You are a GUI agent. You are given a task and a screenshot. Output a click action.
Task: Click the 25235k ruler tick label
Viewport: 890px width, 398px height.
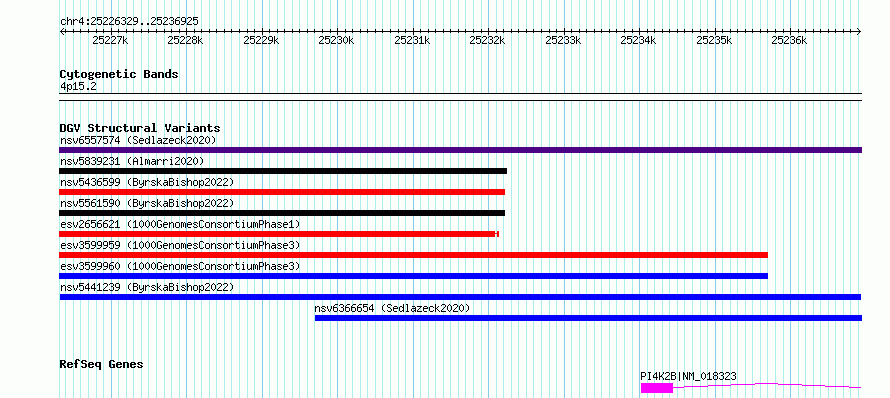pyautogui.click(x=714, y=40)
